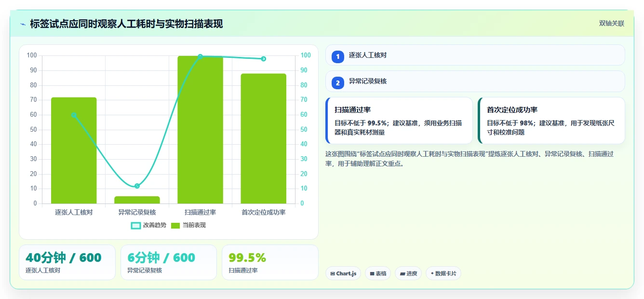Select the 扫描通过率 target card
The image size is (644, 299).
[399, 121]
